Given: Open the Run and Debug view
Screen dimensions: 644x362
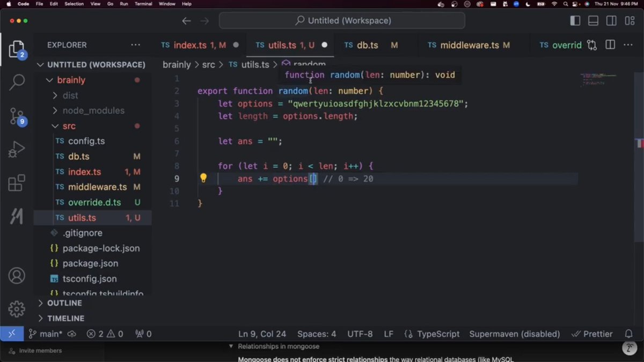Looking at the screenshot, I should click(17, 149).
